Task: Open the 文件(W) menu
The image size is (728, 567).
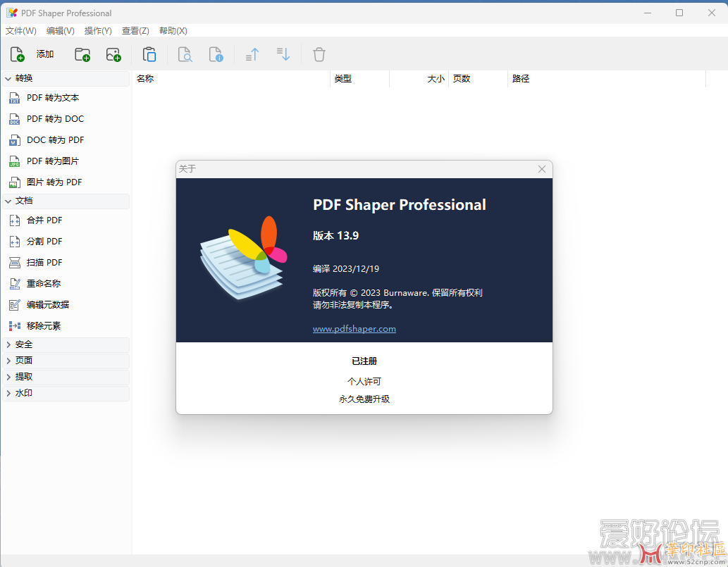Action: pos(20,31)
